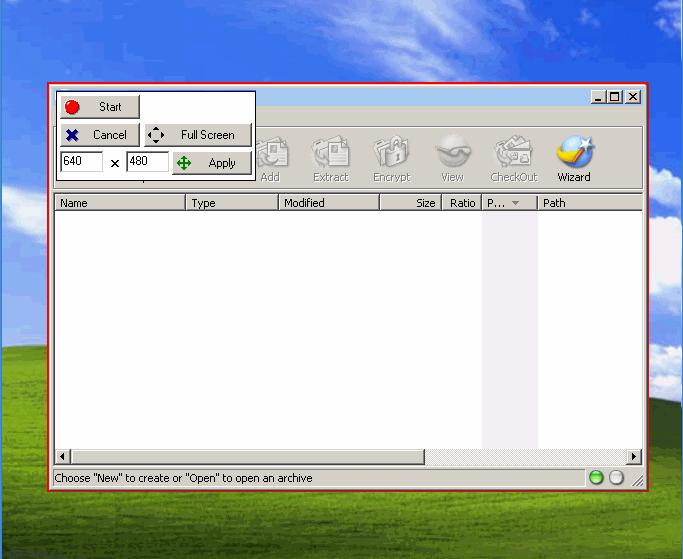Open the Add files toolbar icon
This screenshot has height=559, width=683.
272,159
